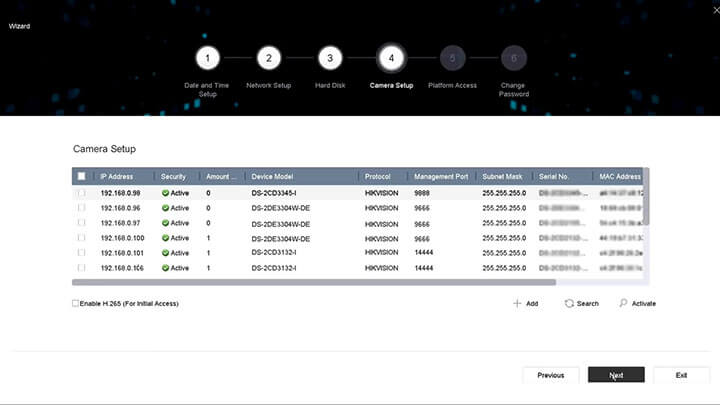Click the Add plus icon
The image size is (720, 405).
pyautogui.click(x=517, y=303)
